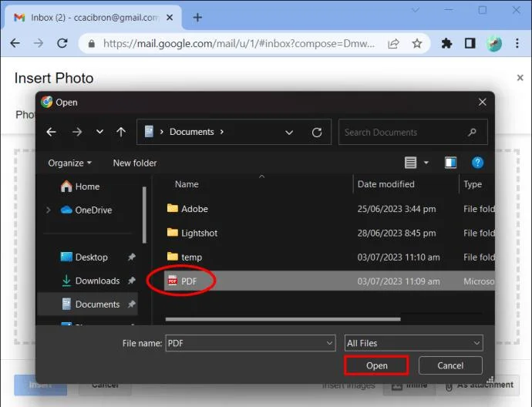The height and width of the screenshot is (407, 532).
Task: Click the padlock site info icon
Action: pos(91,43)
